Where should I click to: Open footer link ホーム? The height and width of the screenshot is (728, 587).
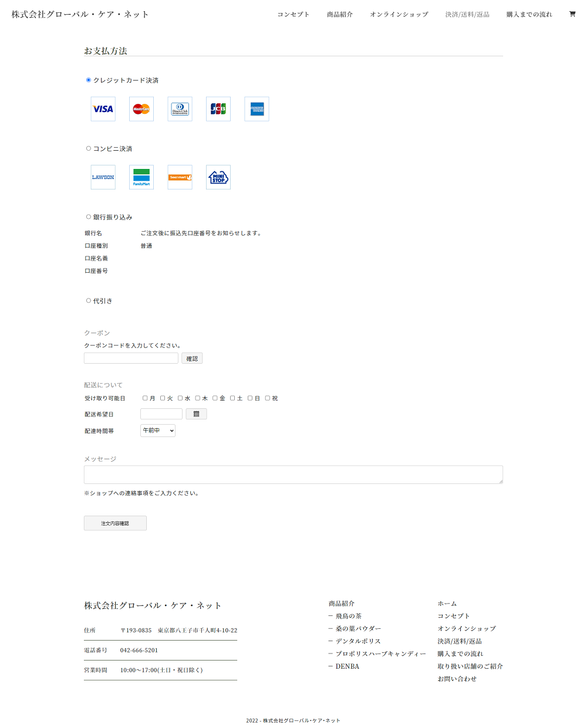(447, 604)
